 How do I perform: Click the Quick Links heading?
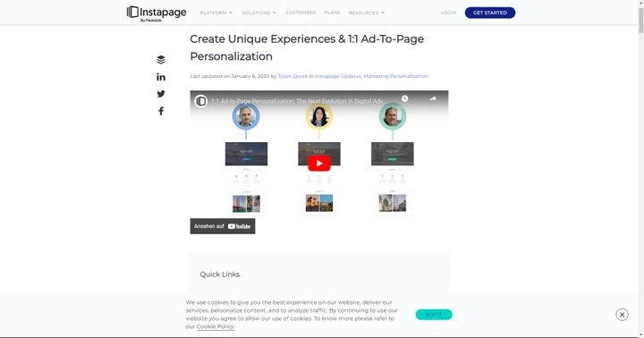tap(220, 275)
